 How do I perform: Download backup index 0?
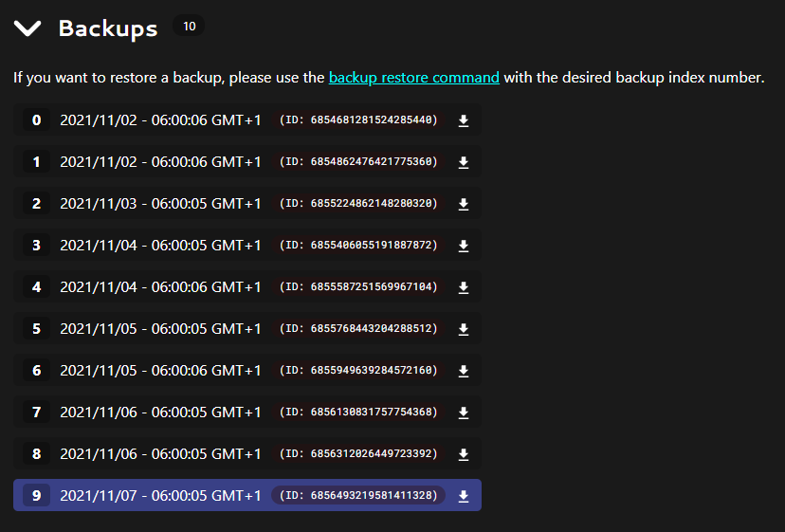[x=464, y=120]
